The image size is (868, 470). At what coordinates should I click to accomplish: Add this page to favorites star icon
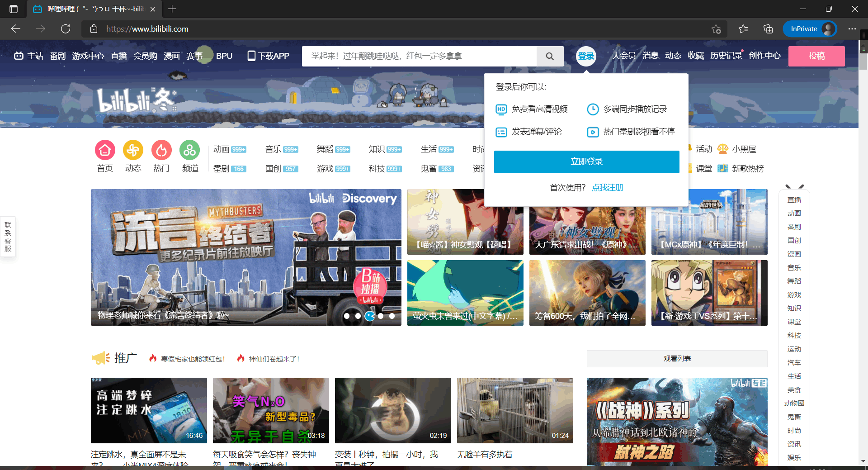[716, 29]
